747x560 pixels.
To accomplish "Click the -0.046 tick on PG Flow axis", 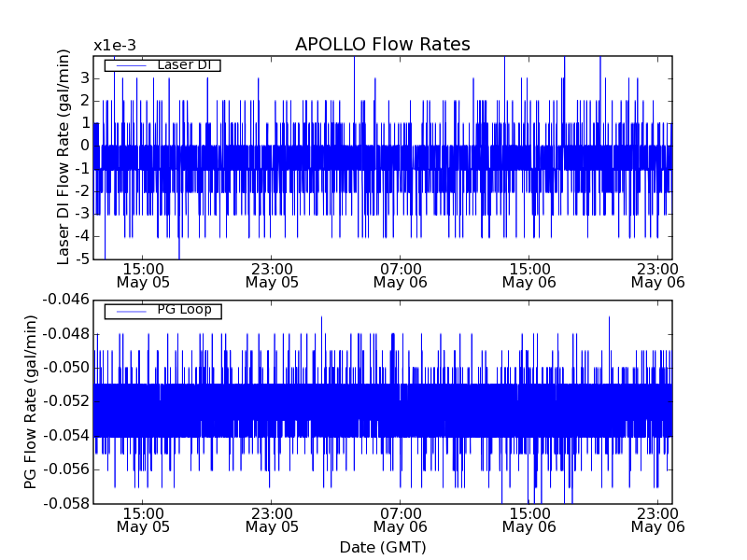I will tap(63, 300).
